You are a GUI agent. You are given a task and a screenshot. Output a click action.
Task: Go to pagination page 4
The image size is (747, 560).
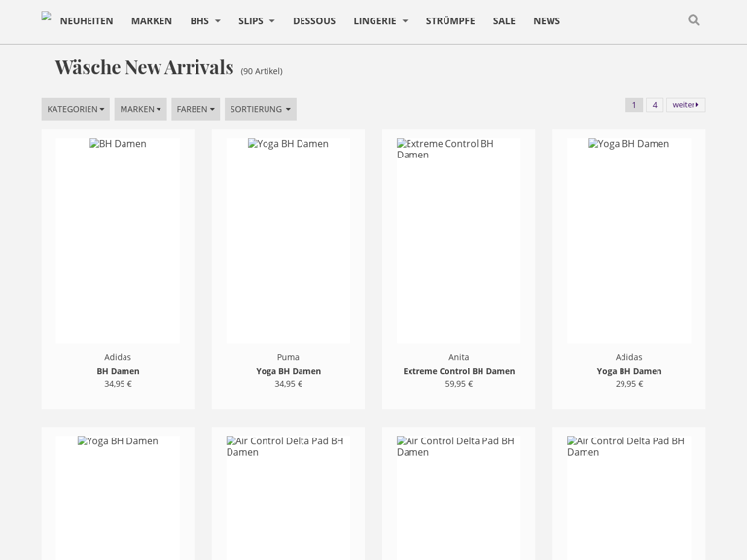tap(655, 105)
